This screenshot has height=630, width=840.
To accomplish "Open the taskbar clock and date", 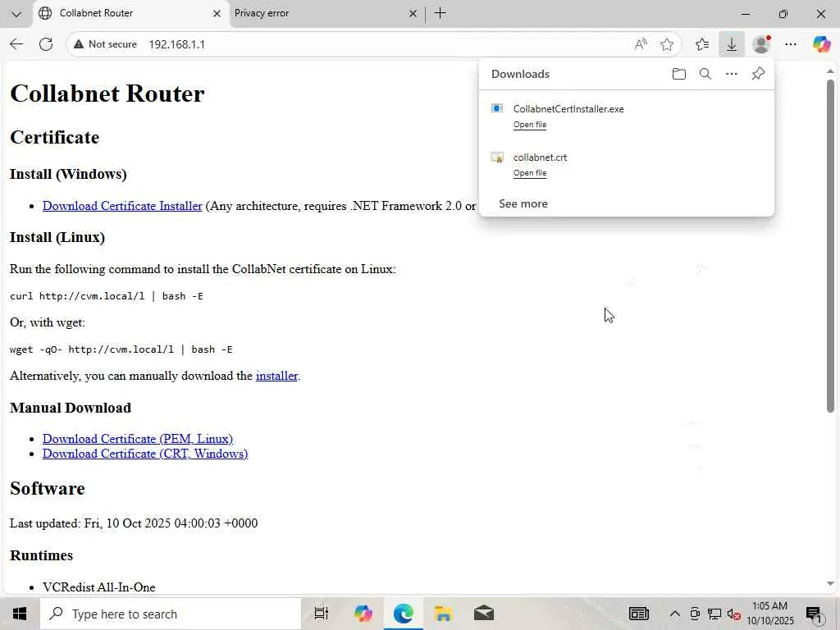I will pos(769,614).
